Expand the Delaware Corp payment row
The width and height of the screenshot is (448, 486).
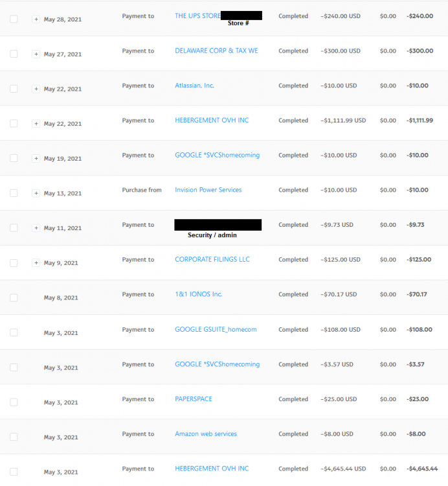(36, 54)
